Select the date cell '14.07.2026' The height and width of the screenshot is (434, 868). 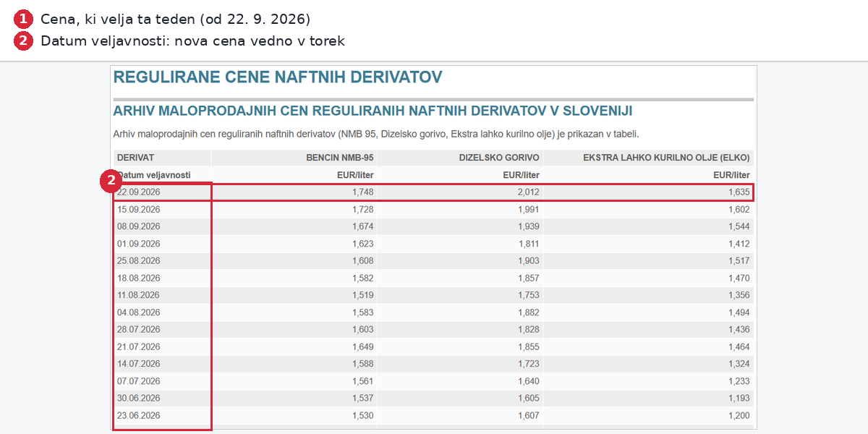coord(139,364)
